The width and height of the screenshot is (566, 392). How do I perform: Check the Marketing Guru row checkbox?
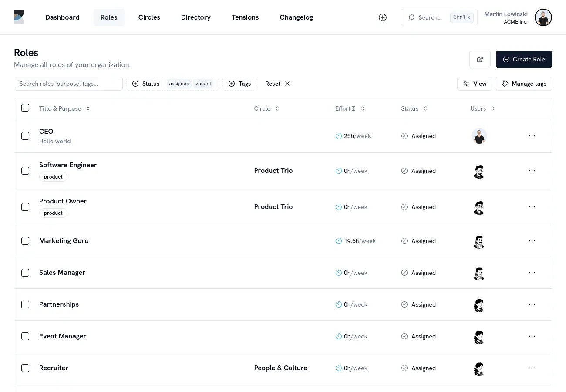point(25,241)
